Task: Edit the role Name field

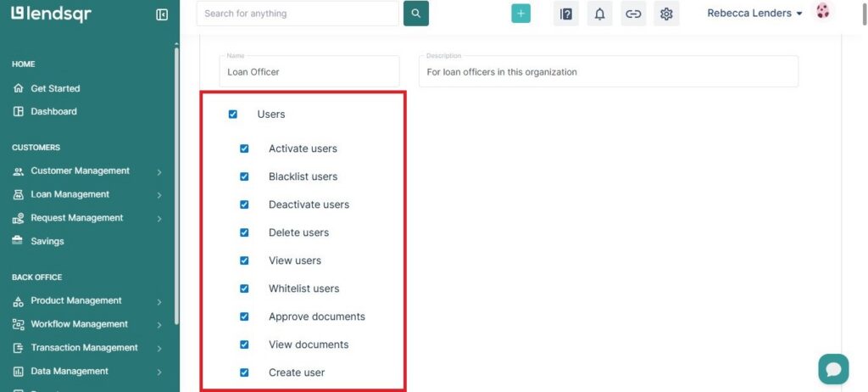Action: pyautogui.click(x=309, y=71)
